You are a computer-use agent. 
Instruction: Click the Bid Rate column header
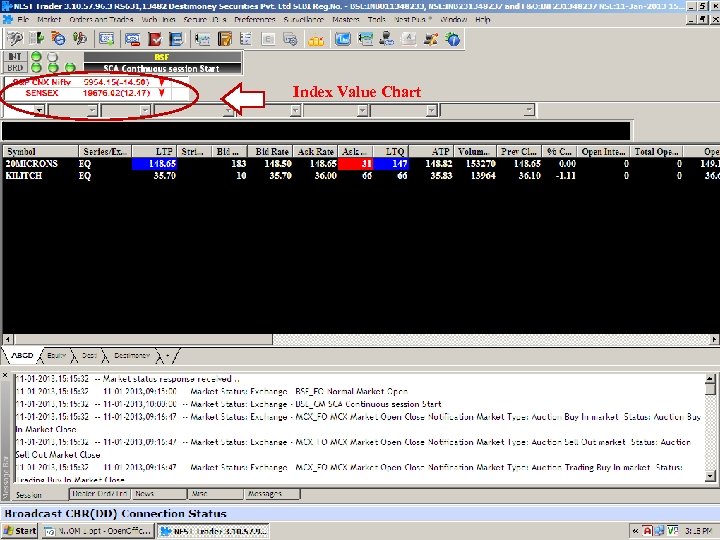point(270,152)
